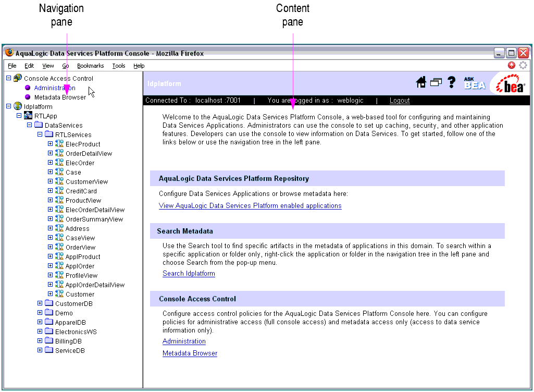Click the Ask BEA icon
The width and height of the screenshot is (534, 392).
[475, 83]
